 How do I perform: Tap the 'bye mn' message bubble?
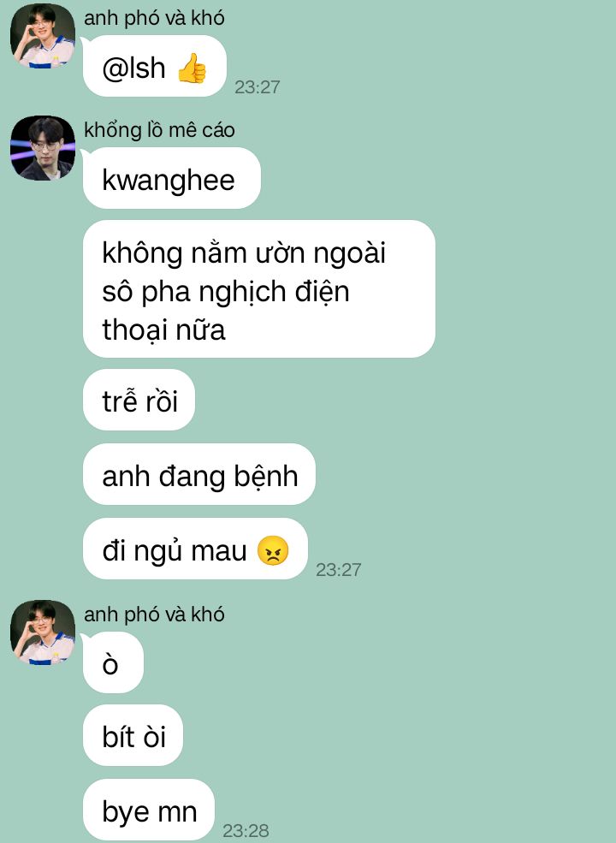tap(148, 810)
